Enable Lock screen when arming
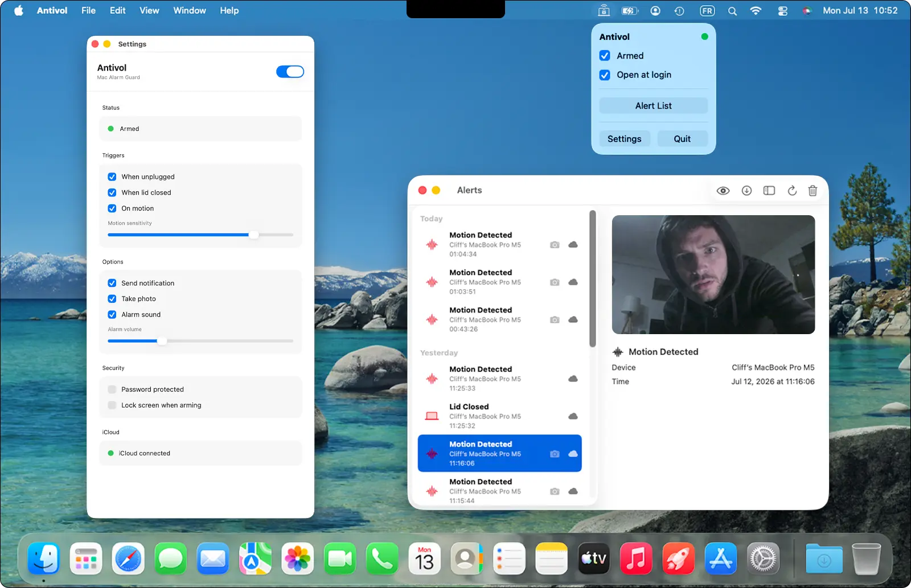 112,405
